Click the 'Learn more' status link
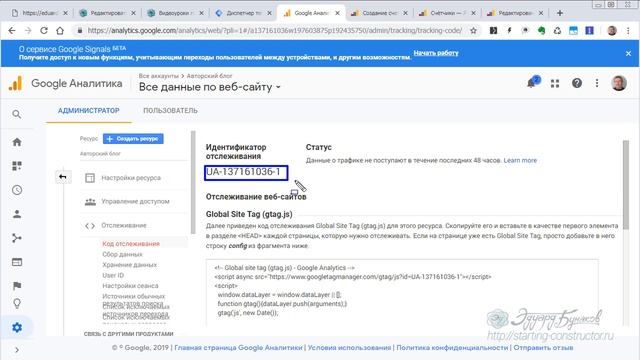640x360 pixels. coord(520,160)
